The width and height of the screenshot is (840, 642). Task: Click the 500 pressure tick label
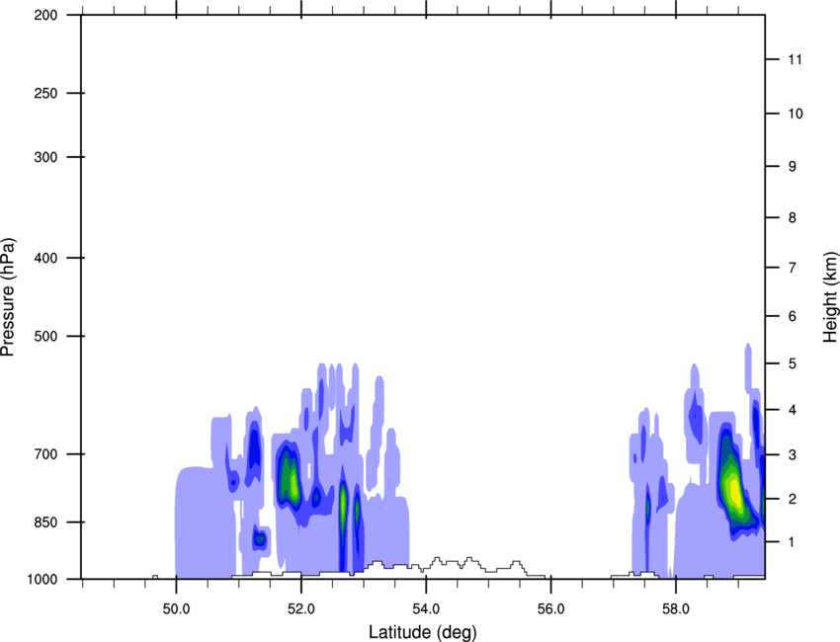46,336
